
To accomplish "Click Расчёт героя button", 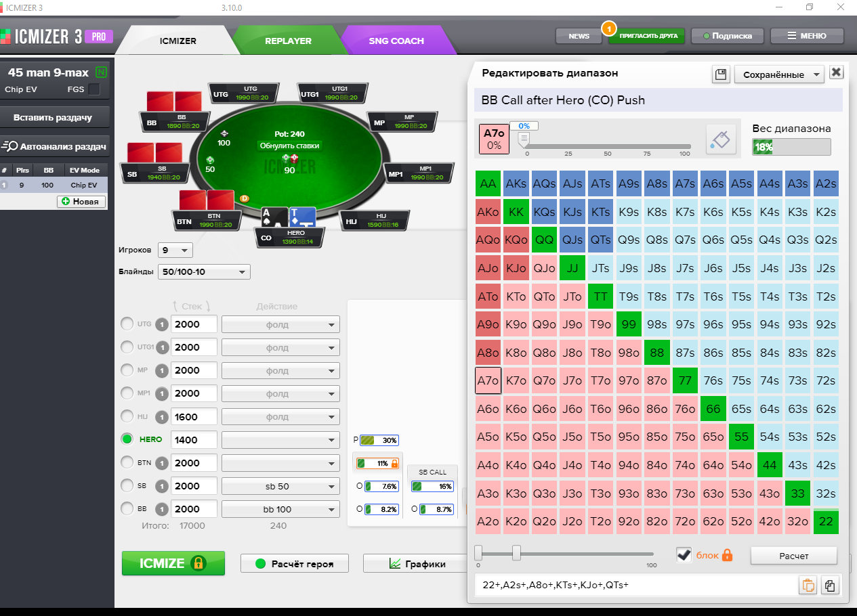I will tap(295, 563).
